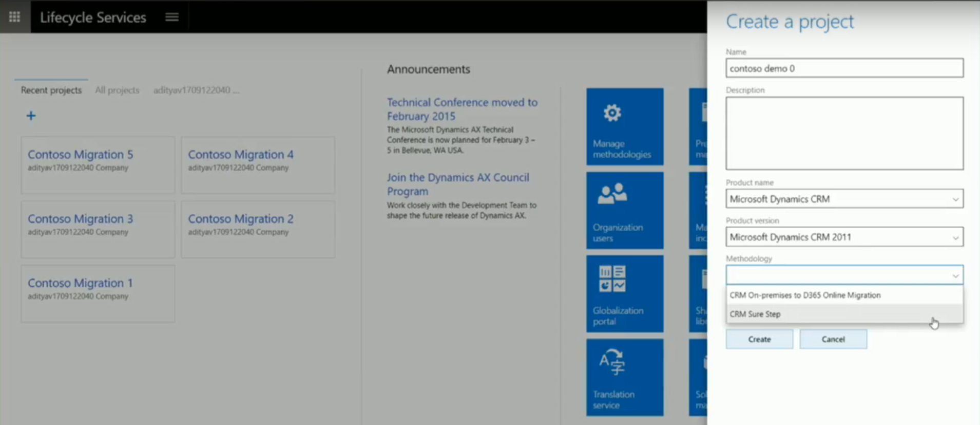This screenshot has width=980, height=425.
Task: Click the Cancel button
Action: pyautogui.click(x=833, y=339)
